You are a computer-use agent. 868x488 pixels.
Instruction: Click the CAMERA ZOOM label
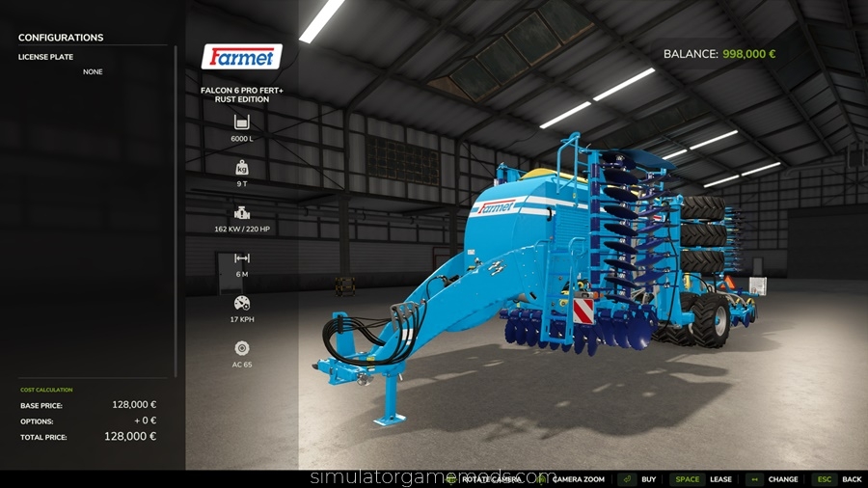[579, 479]
